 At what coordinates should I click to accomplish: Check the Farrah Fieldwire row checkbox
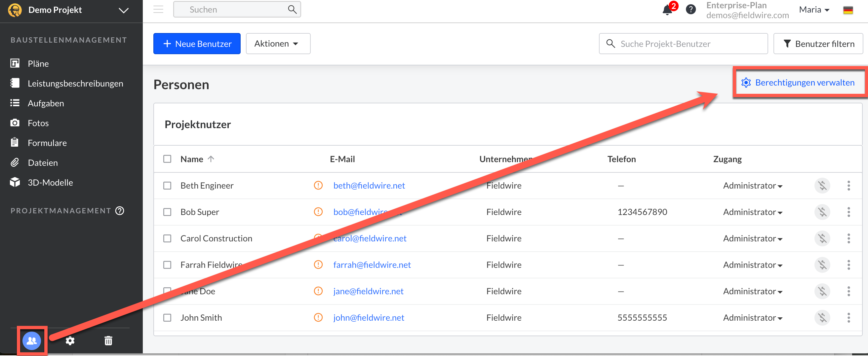click(x=167, y=265)
